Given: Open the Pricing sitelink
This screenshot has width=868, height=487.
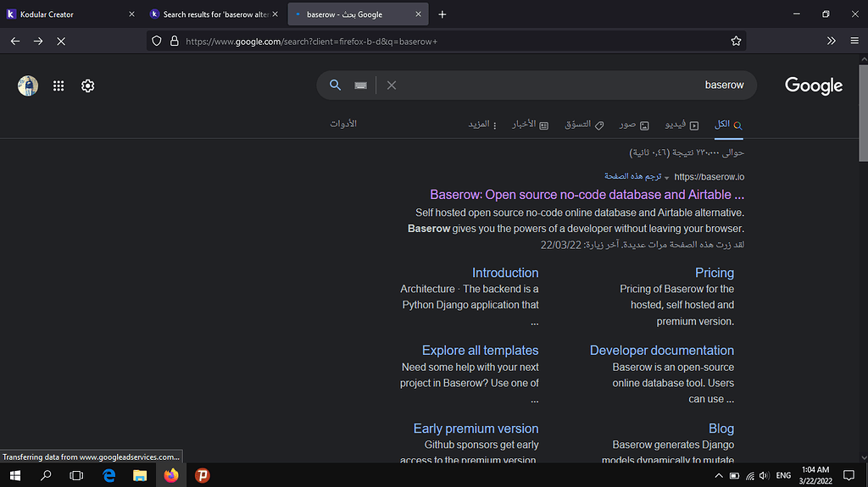Looking at the screenshot, I should coord(714,273).
